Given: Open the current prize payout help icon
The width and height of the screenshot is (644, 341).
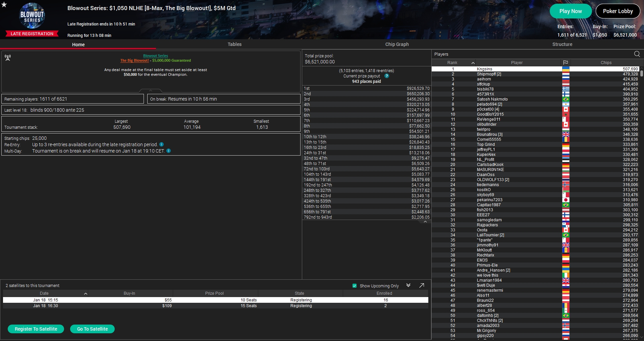Looking at the screenshot, I should pos(387,76).
